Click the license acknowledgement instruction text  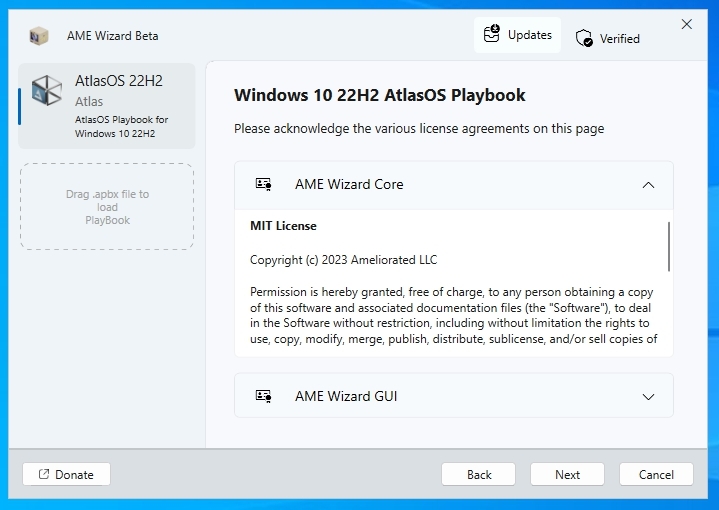tap(419, 129)
